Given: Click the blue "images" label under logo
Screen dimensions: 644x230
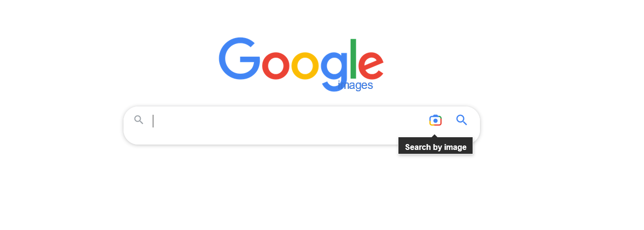Looking at the screenshot, I should coord(355,85).
